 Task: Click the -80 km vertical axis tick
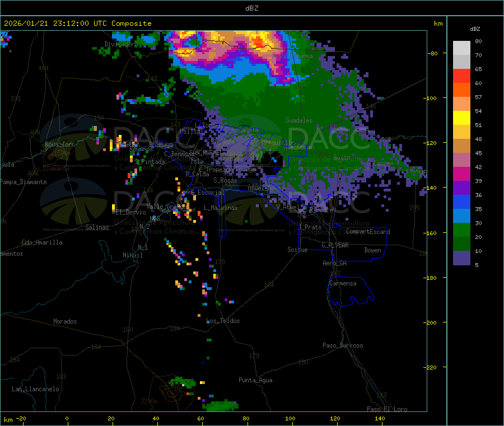[x=433, y=53]
